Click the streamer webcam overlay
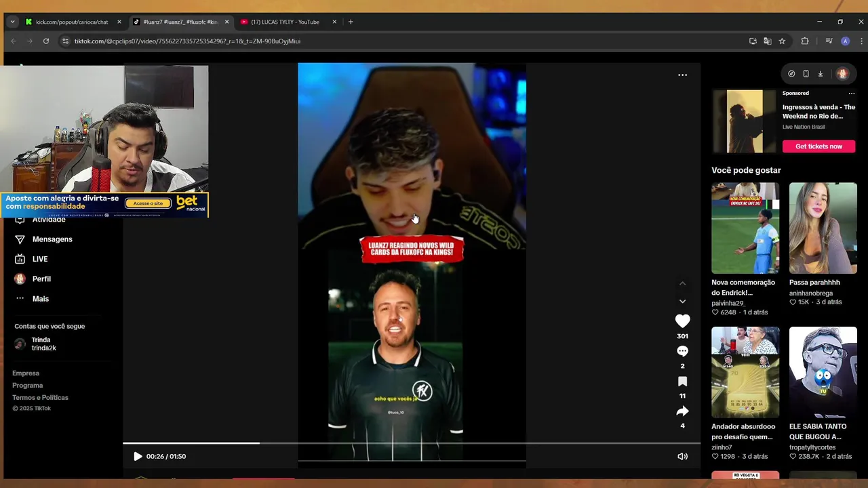The image size is (868, 488). 104,129
